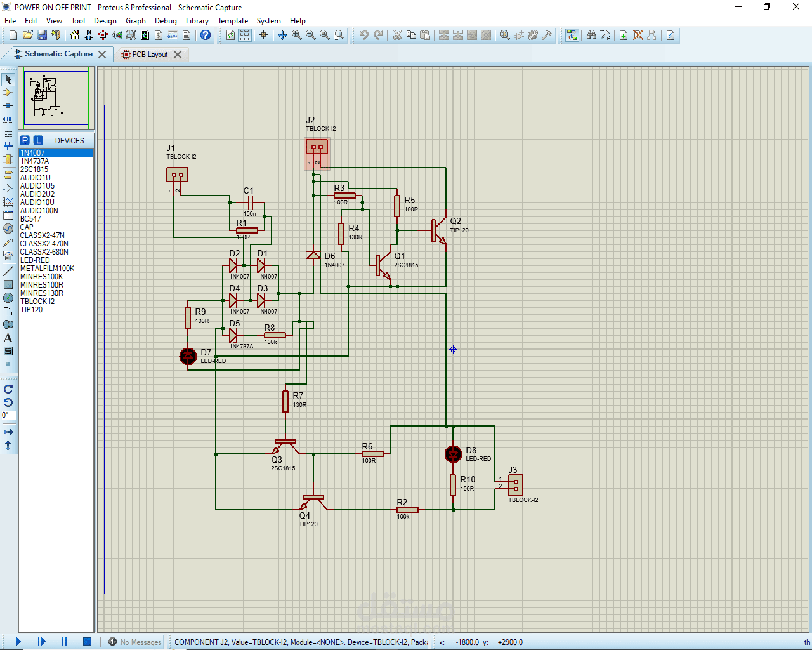Toggle the grid display button
This screenshot has width=812, height=650.
[x=245, y=36]
